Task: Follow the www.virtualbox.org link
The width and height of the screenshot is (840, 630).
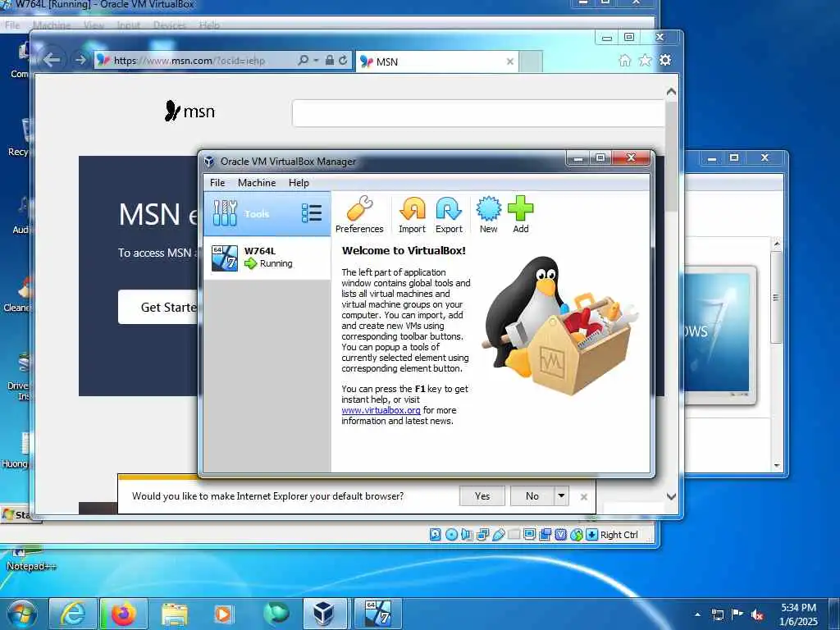Action: coord(381,410)
